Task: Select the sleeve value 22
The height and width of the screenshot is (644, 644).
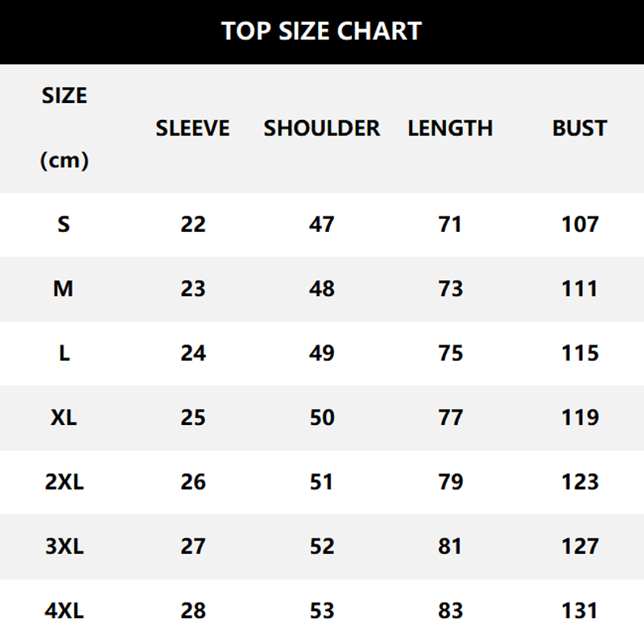Action: point(193,225)
